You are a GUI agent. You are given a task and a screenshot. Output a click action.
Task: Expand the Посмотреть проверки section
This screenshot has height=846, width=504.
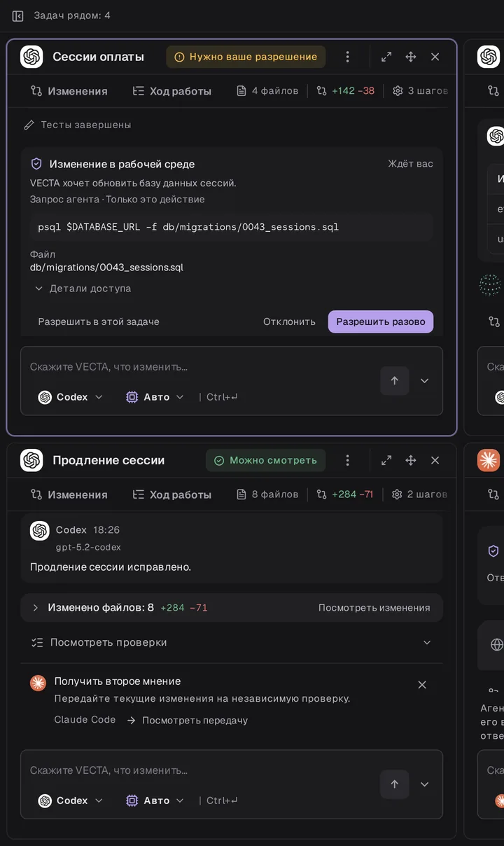(x=231, y=642)
